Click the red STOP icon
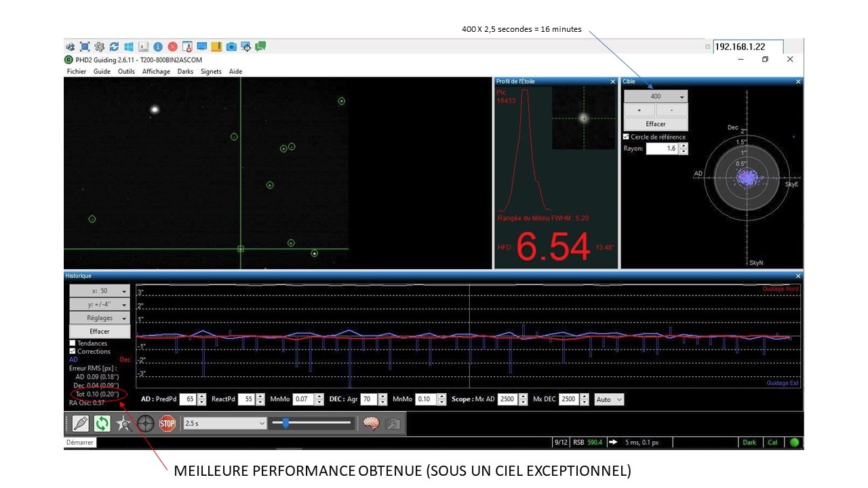The width and height of the screenshot is (868, 488). point(167,424)
